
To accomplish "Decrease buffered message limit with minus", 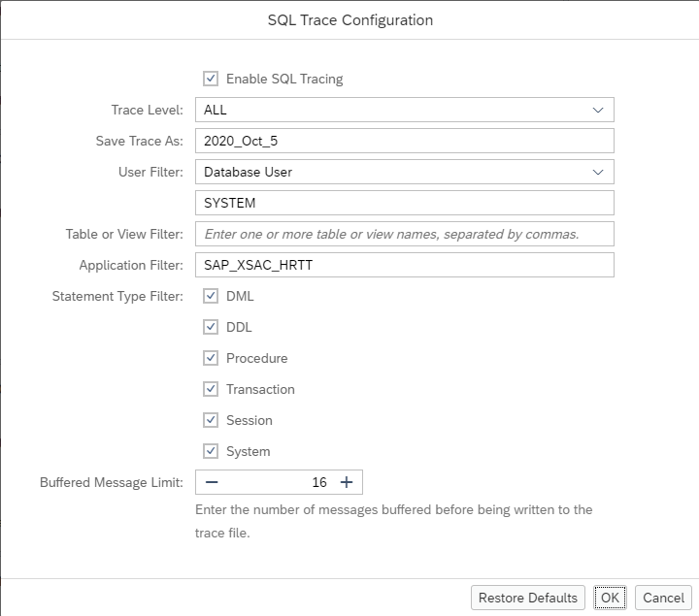I will [212, 482].
